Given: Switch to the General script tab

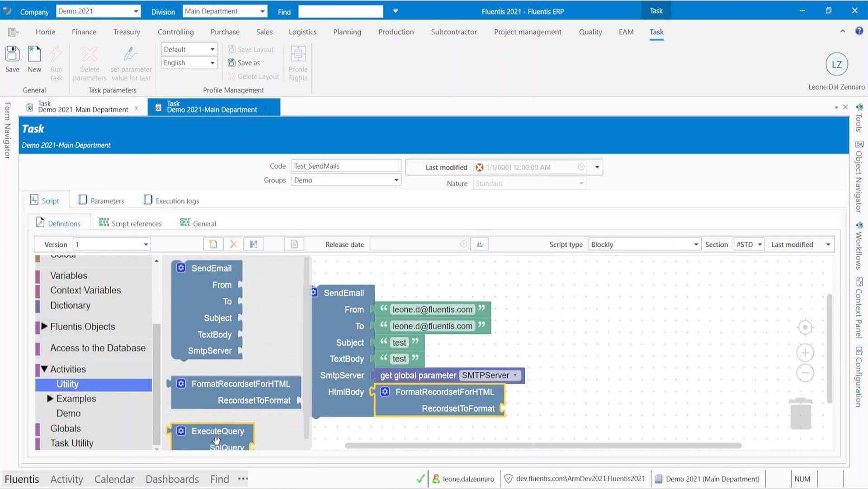Looking at the screenshot, I should [x=198, y=223].
